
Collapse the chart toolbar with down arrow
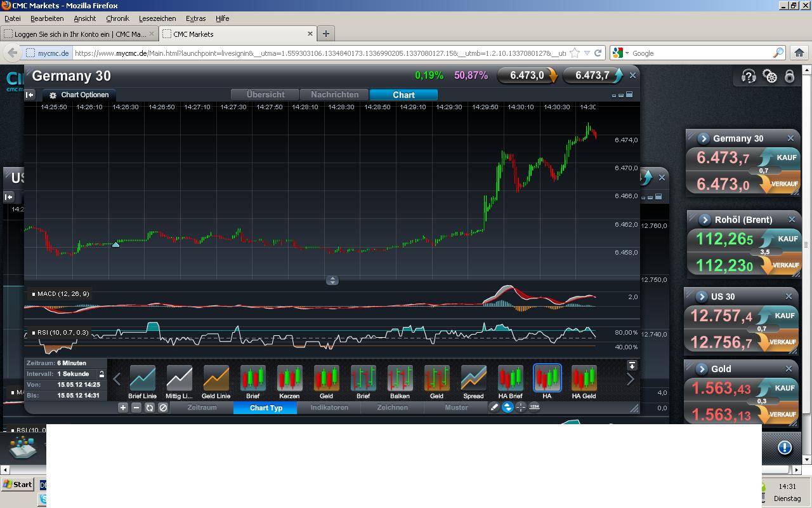click(632, 366)
